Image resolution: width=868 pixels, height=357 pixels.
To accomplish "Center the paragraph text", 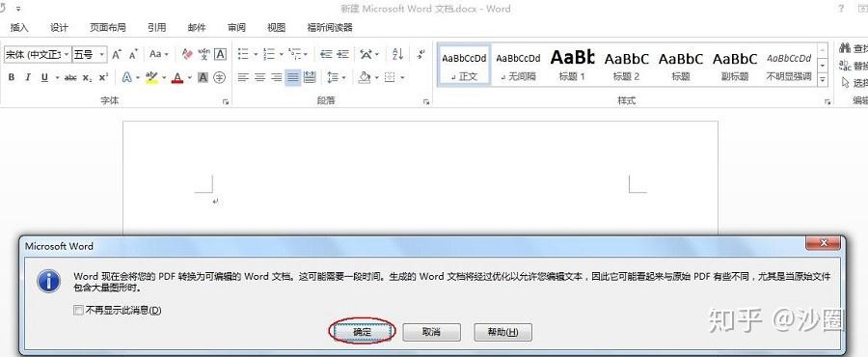I will (259, 78).
